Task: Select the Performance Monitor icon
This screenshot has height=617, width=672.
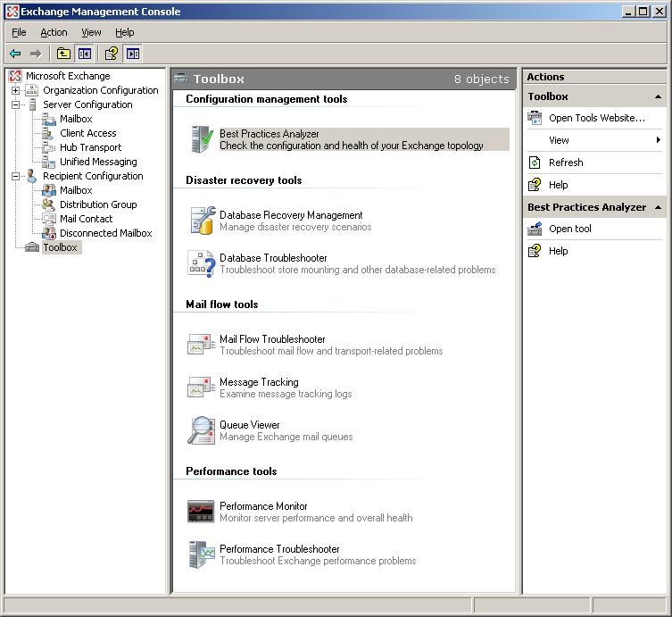Action: coord(201,512)
